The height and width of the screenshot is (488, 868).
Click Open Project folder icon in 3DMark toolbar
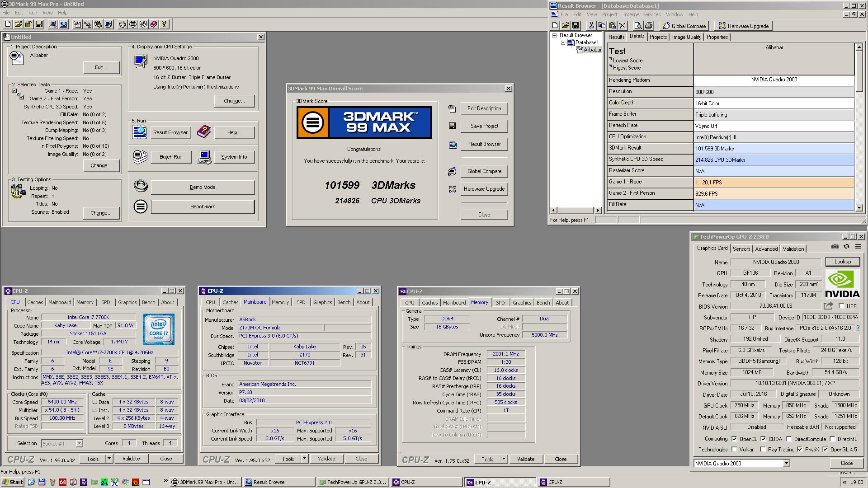point(18,24)
